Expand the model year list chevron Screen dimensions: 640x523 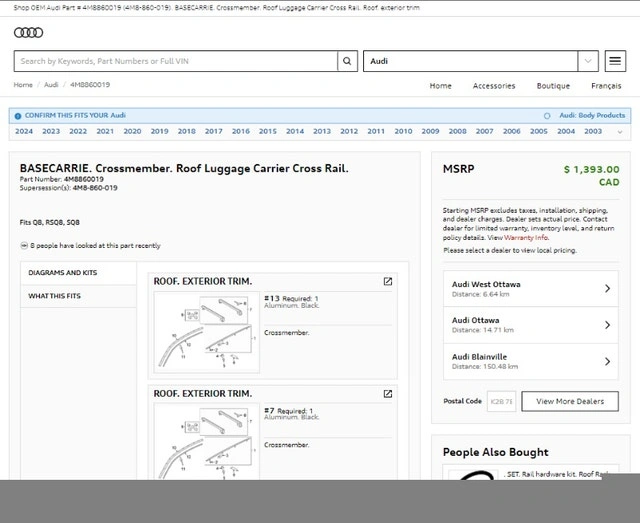[620, 132]
